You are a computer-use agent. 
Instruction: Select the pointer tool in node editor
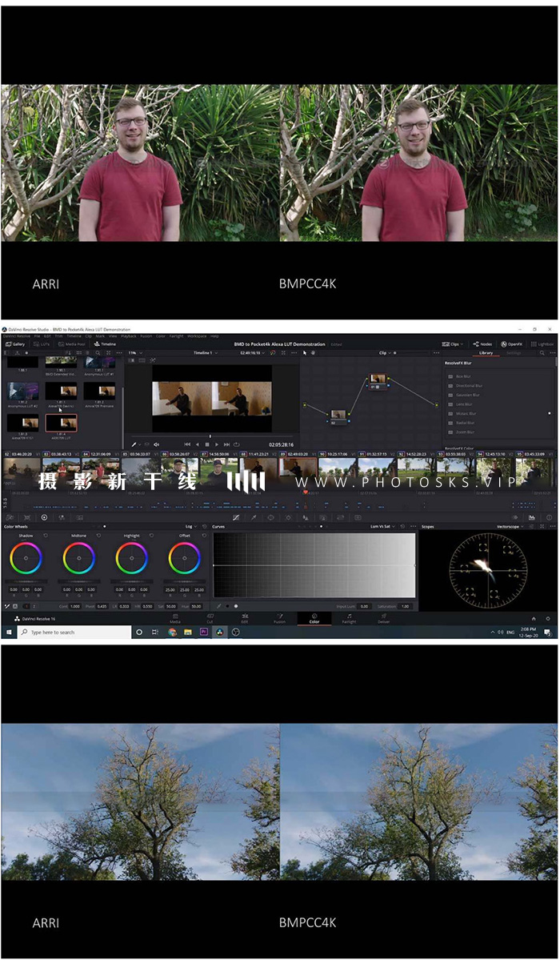click(305, 353)
